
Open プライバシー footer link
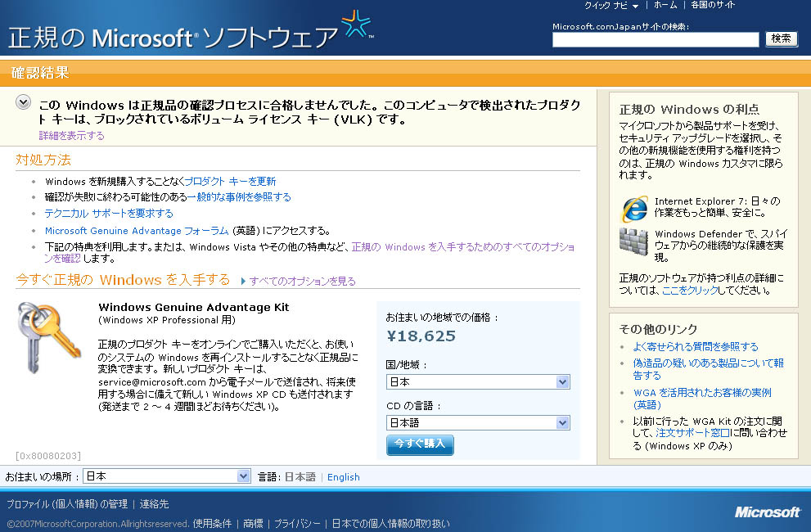click(x=297, y=524)
